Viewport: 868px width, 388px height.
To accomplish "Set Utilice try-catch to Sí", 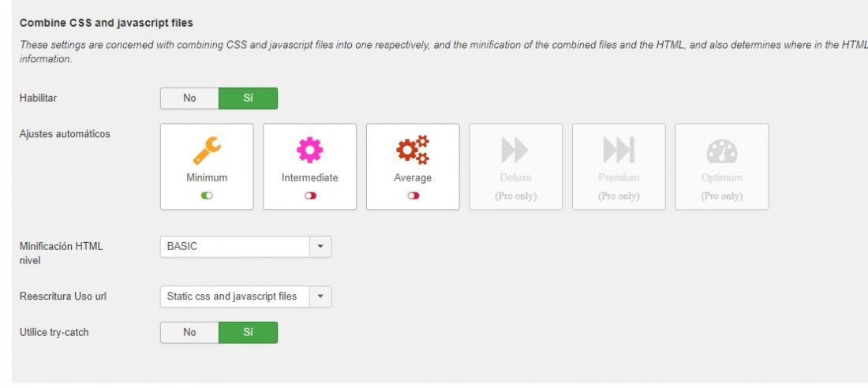I will [x=248, y=333].
